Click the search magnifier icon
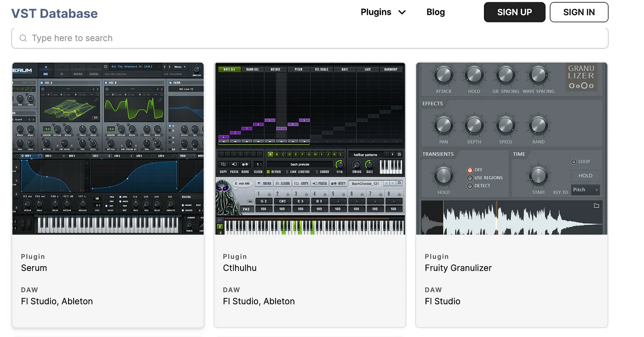The width and height of the screenshot is (644, 337). point(23,38)
